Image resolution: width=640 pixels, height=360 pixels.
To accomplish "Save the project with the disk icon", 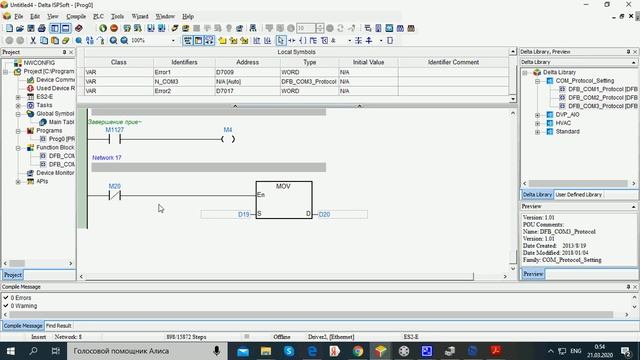I will (x=31, y=28).
